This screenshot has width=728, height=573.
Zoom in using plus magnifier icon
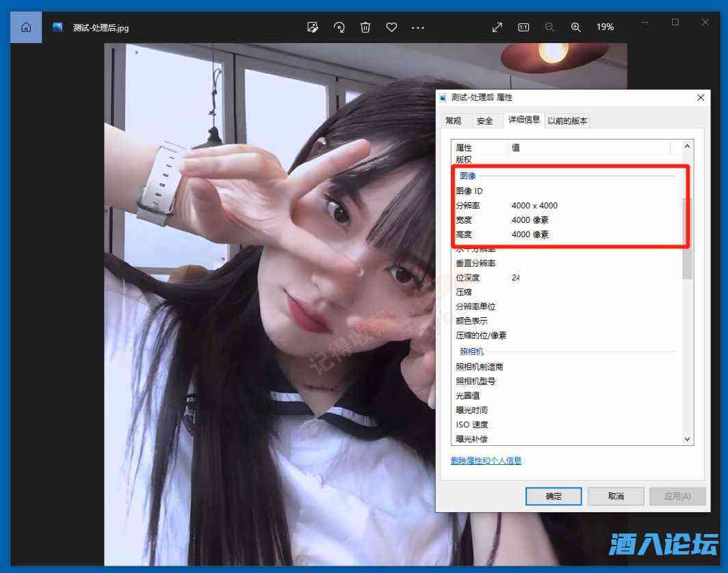click(576, 27)
